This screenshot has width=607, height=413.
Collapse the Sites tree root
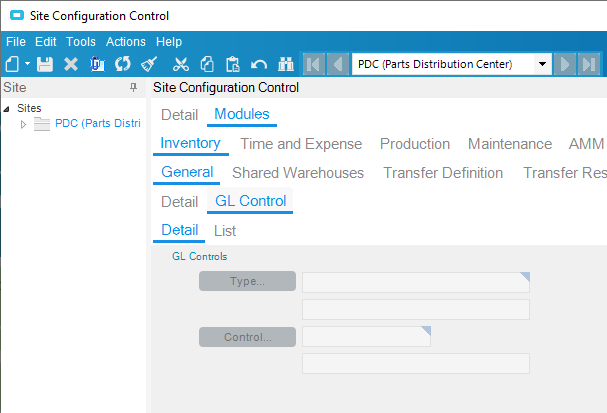pyautogui.click(x=7, y=109)
